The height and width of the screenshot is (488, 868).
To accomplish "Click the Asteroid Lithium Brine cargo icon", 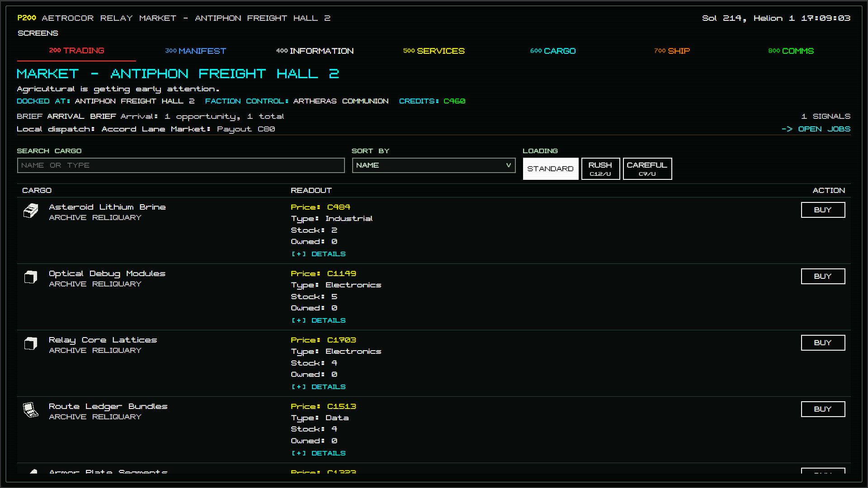I will click(31, 211).
